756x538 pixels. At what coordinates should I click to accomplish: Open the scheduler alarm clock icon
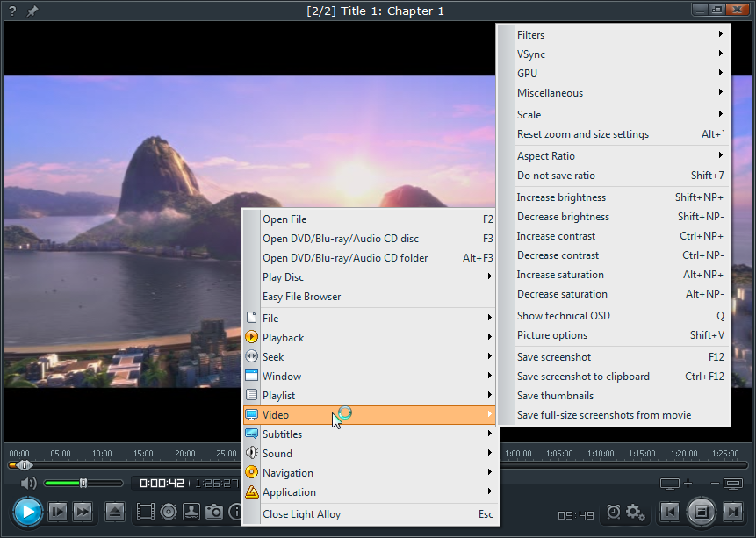(x=613, y=512)
